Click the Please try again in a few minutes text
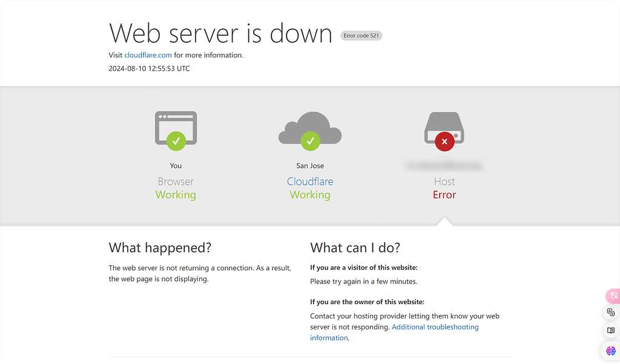The image size is (620, 364). (x=364, y=282)
